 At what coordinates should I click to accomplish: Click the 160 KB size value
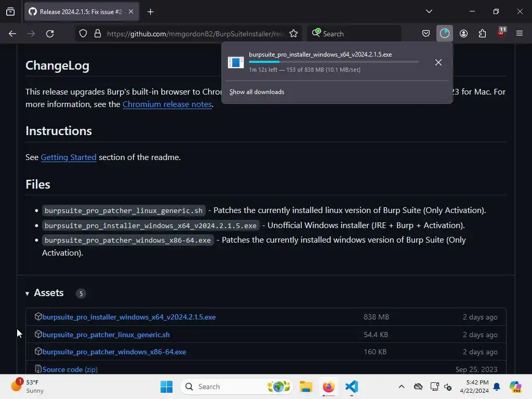tap(375, 352)
